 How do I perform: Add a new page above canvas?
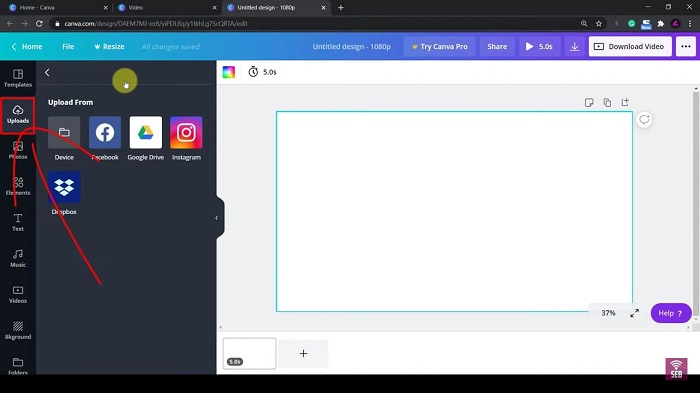pos(625,103)
